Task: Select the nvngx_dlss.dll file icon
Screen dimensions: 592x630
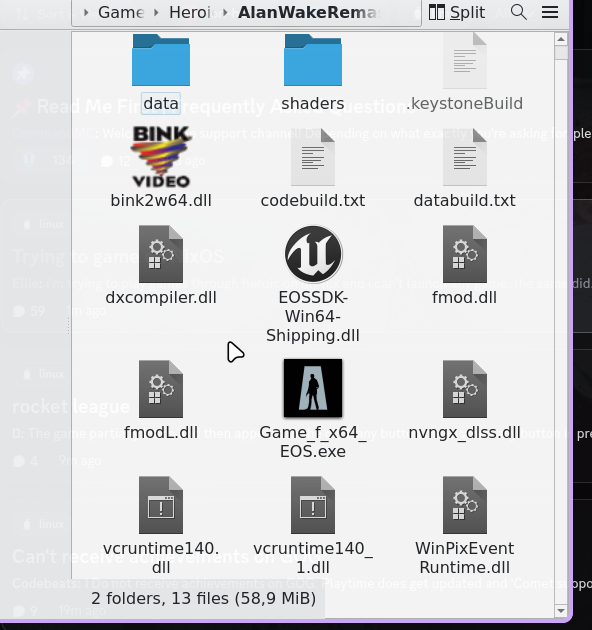Action: pyautogui.click(x=465, y=389)
